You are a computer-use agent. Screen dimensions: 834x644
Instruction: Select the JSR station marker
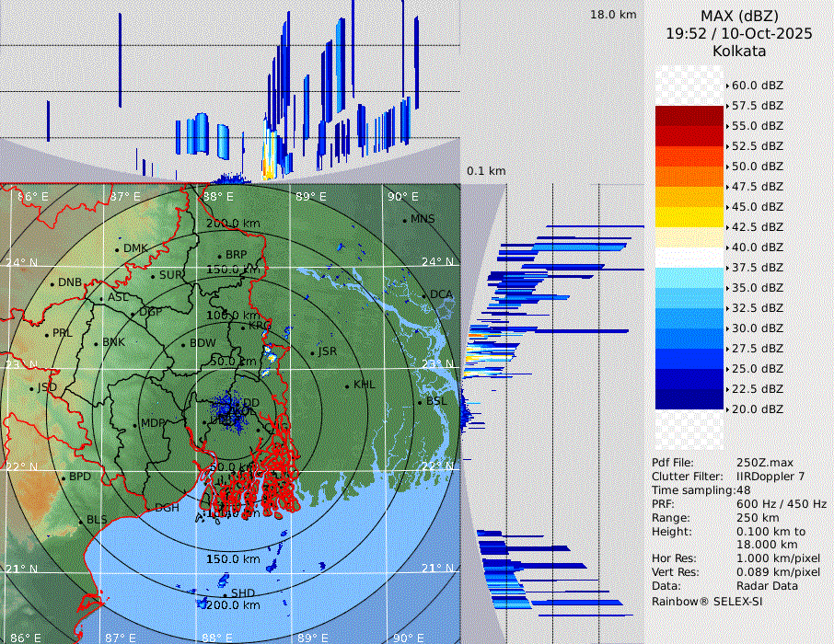(312, 352)
